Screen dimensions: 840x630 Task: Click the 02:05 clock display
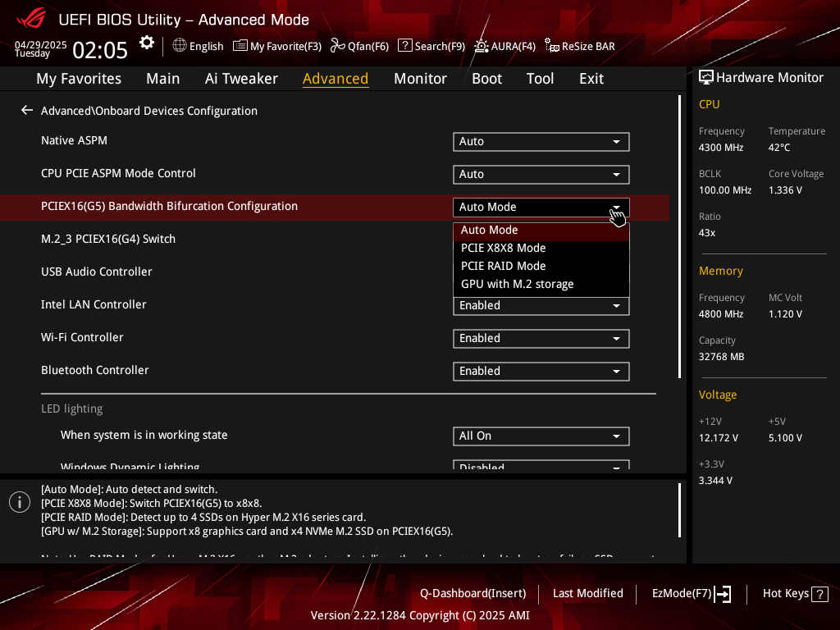click(x=100, y=50)
